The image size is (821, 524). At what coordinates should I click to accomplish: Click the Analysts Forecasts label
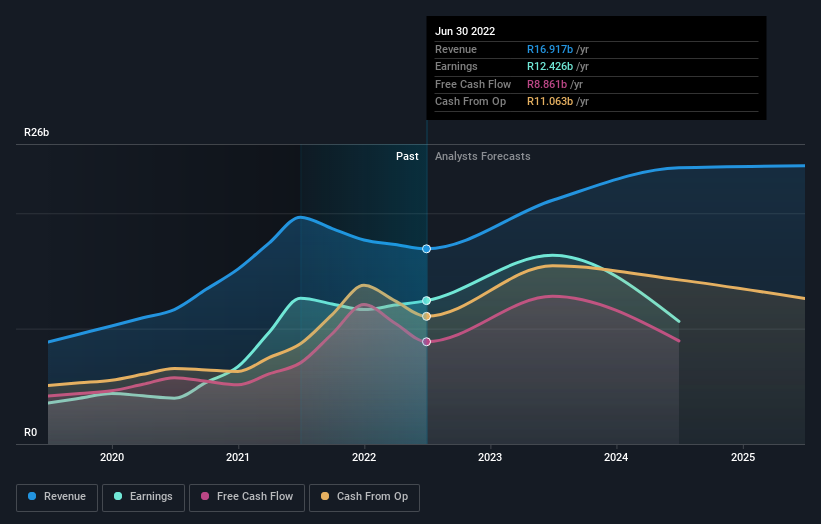(483, 157)
